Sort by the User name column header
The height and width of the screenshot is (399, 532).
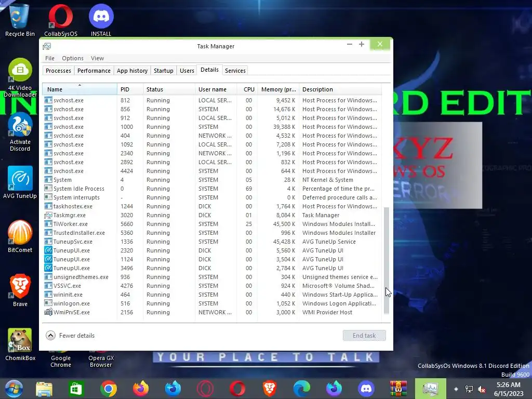(216, 89)
